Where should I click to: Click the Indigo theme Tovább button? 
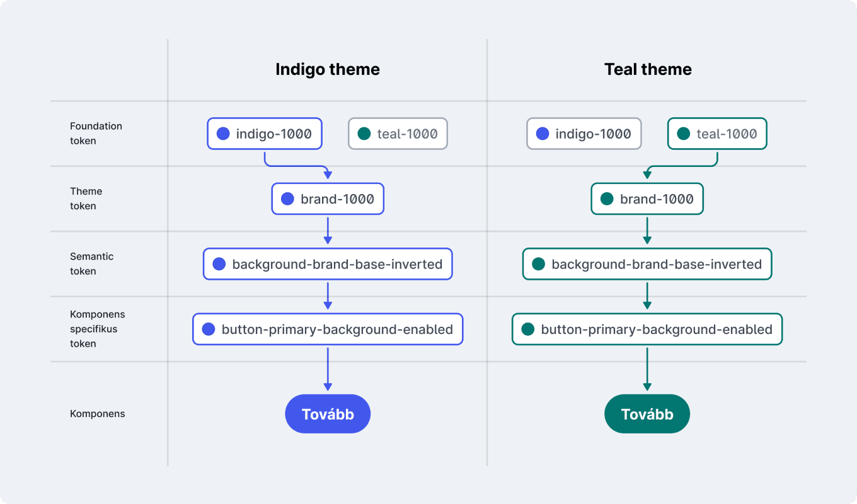click(x=328, y=414)
